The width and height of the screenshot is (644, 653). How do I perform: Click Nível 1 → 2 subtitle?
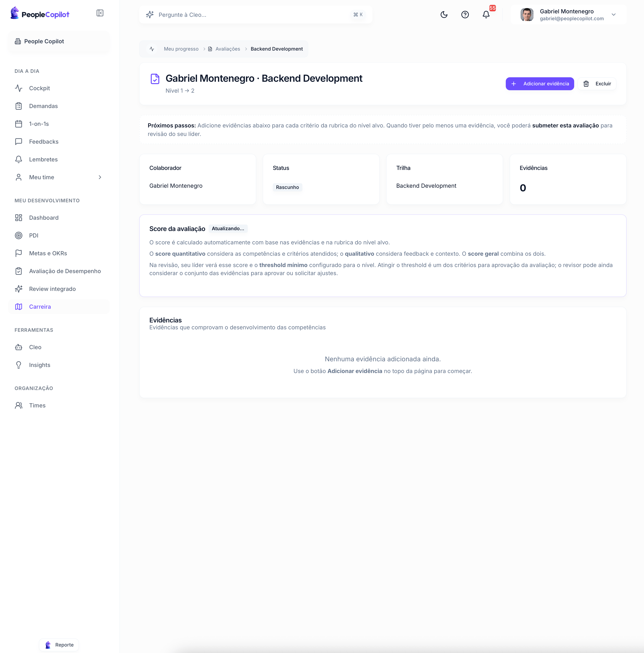[x=180, y=91]
